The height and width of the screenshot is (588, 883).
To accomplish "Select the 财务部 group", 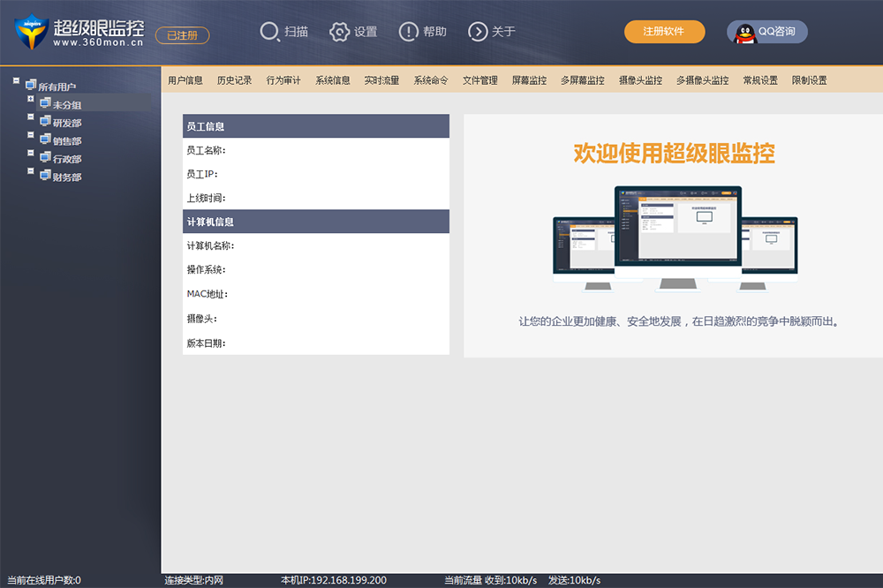I will (x=67, y=177).
